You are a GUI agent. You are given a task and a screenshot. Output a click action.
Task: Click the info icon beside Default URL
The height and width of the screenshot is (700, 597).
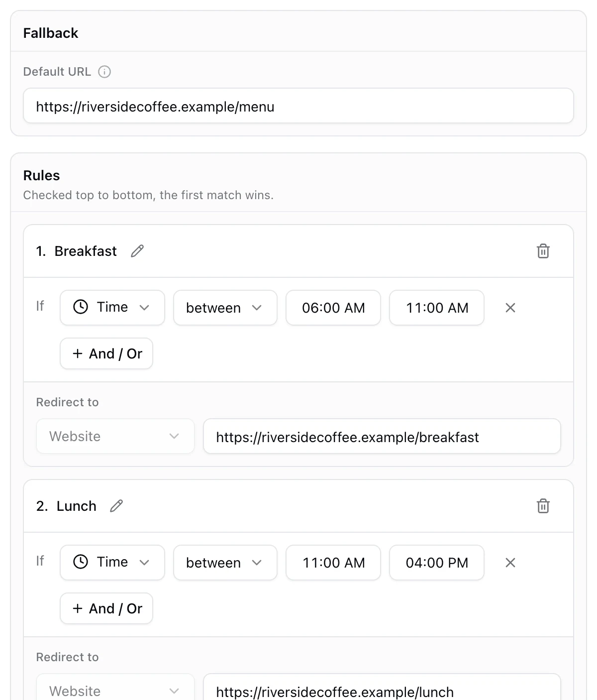(104, 72)
